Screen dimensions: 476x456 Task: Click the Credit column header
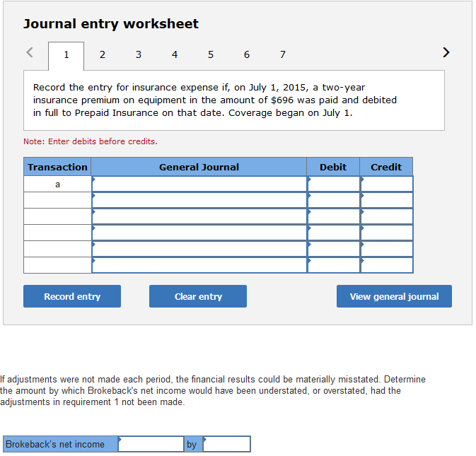coord(386,167)
